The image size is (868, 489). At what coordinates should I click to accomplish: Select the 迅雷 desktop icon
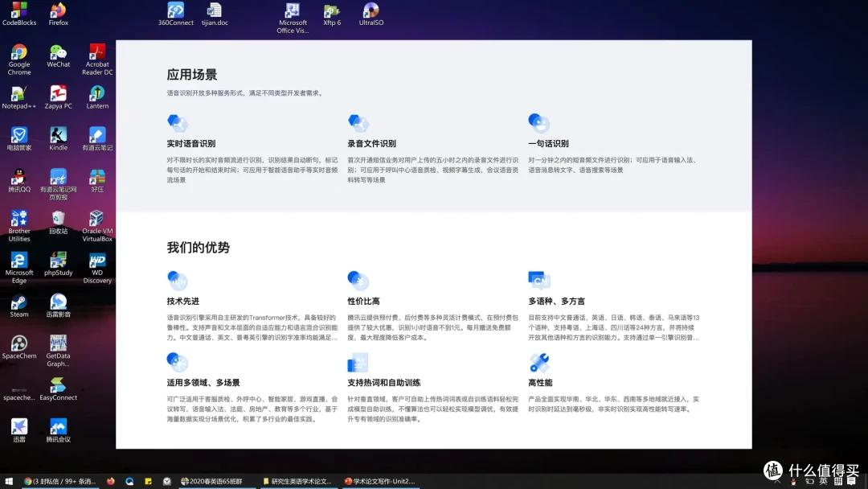[x=19, y=430]
